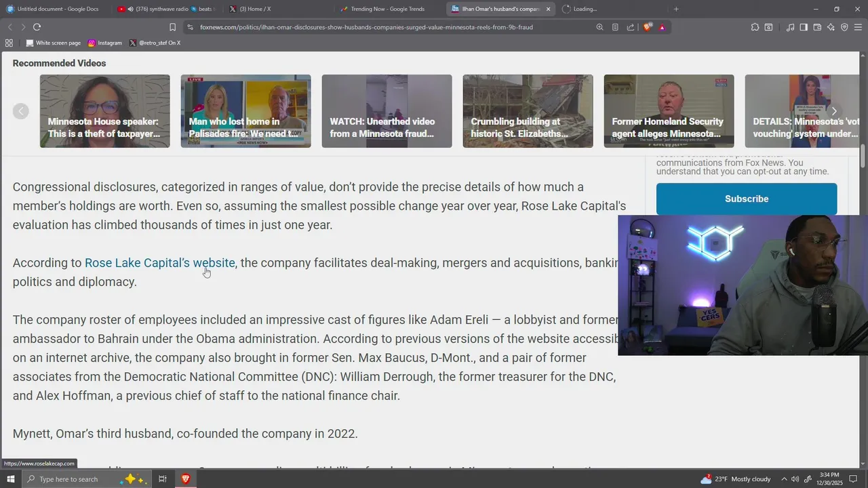Open the Brave Shields lion icon

pyautogui.click(x=648, y=27)
